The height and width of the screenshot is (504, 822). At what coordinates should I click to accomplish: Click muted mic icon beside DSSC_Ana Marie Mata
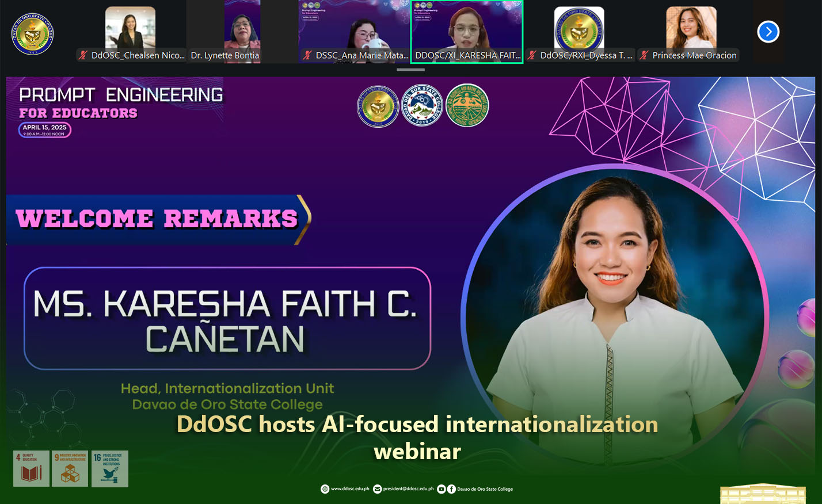(308, 55)
